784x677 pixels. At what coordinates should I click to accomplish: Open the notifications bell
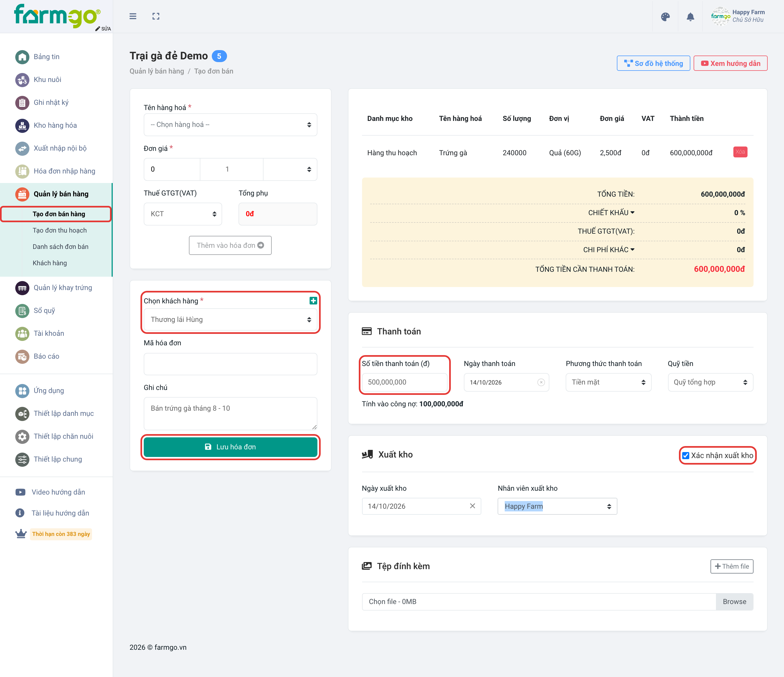click(690, 17)
